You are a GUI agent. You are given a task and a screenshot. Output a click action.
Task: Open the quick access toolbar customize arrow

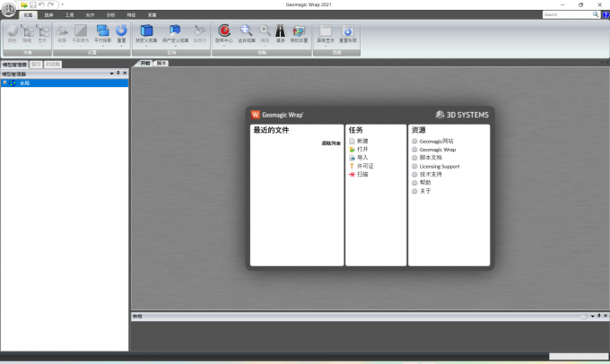pos(63,4)
